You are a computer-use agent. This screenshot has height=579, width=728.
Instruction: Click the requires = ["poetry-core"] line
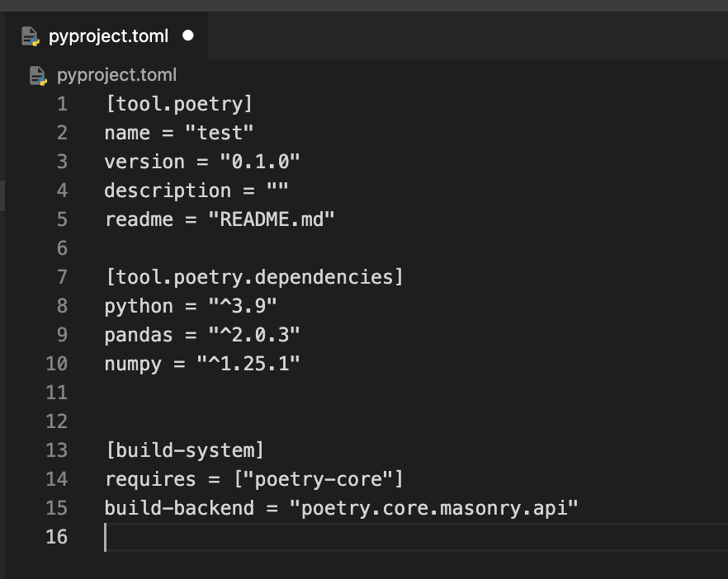pyautogui.click(x=254, y=479)
